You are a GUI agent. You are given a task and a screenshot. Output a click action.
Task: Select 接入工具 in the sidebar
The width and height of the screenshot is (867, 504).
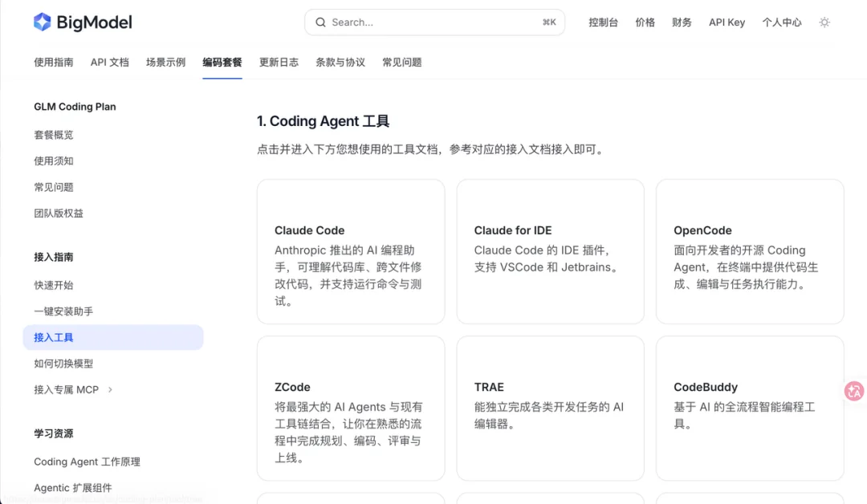pos(113,337)
